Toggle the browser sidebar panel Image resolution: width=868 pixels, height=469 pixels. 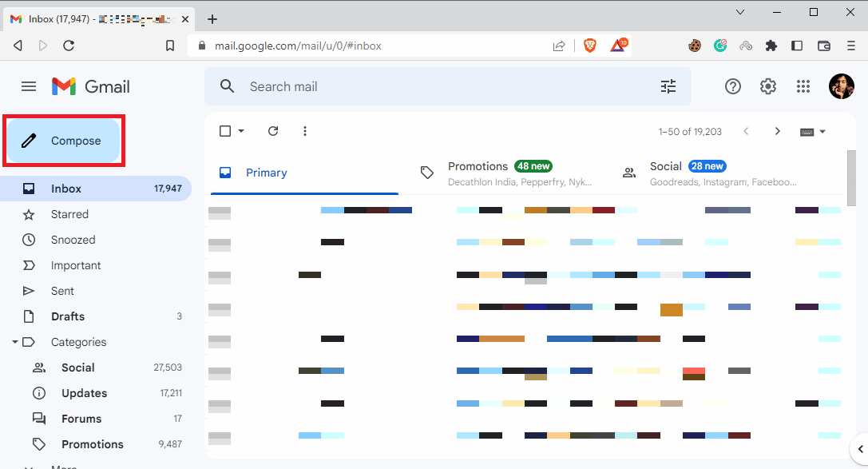point(797,46)
